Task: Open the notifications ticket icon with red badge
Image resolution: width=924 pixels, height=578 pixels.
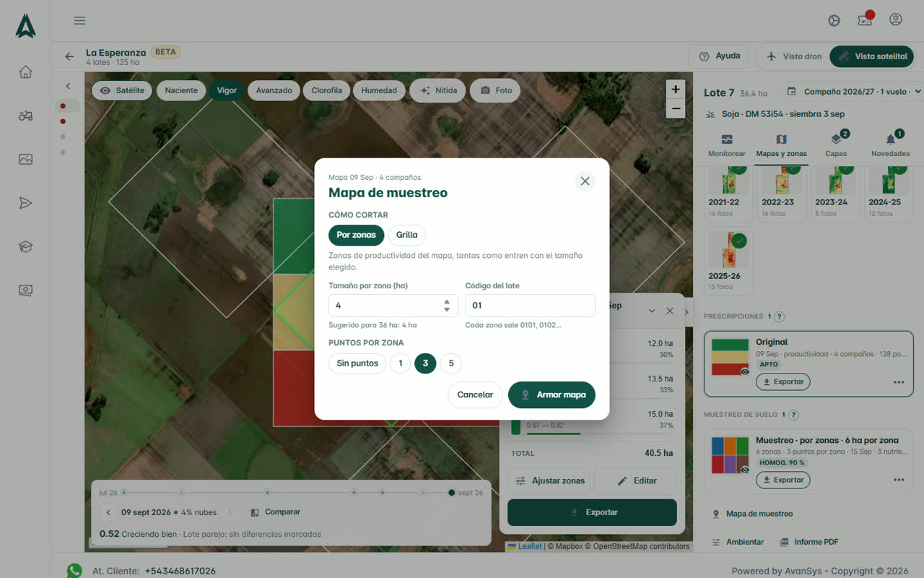Action: pyautogui.click(x=865, y=20)
